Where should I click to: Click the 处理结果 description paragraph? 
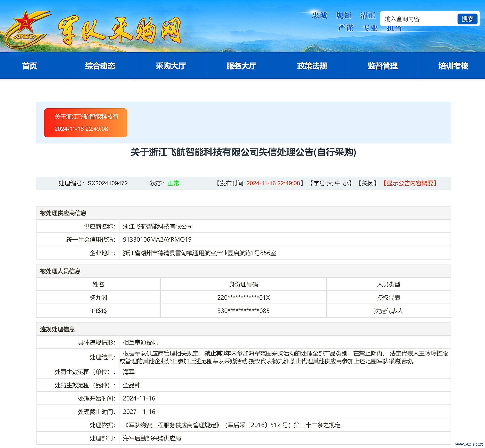[284, 357]
